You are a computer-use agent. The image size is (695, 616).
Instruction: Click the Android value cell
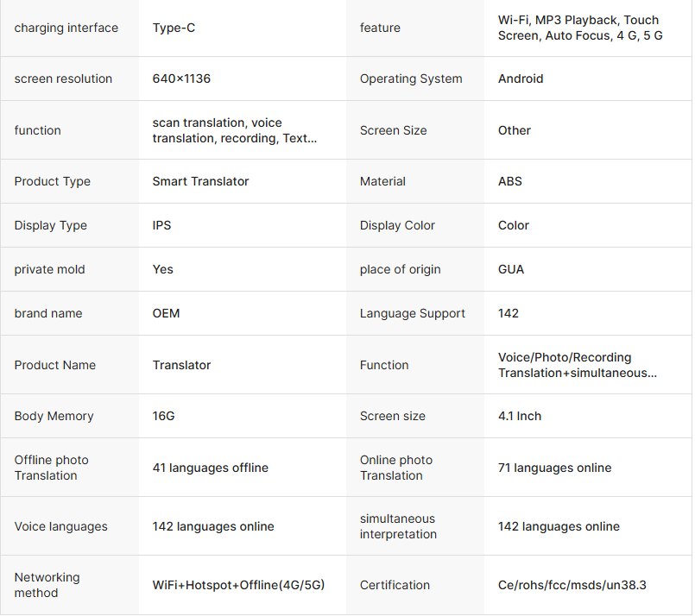[x=521, y=79]
